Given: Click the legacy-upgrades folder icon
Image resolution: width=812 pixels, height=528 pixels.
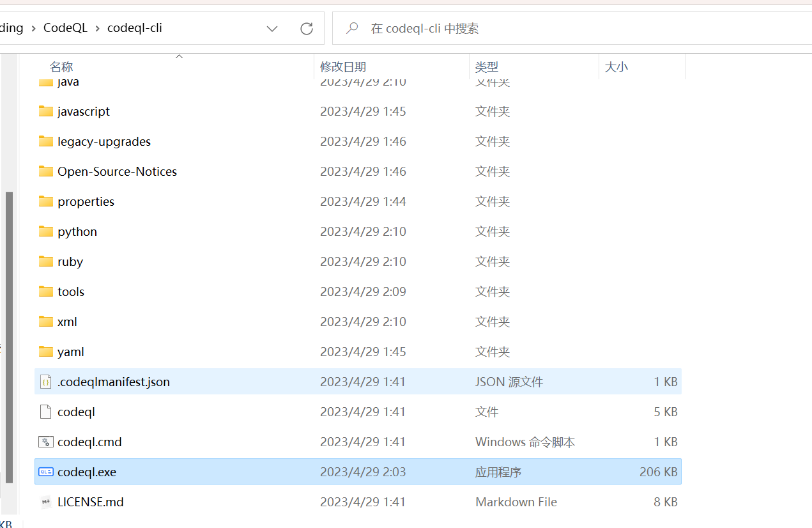Looking at the screenshot, I should point(45,141).
